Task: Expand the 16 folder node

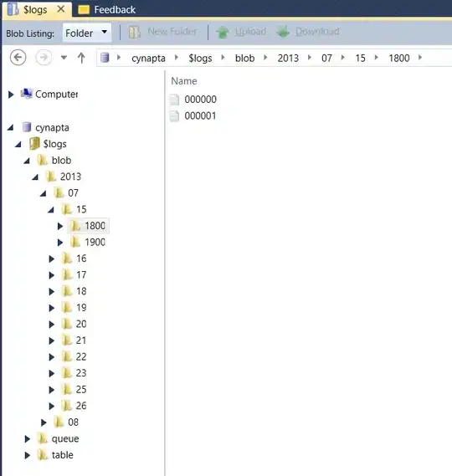Action: point(52,258)
